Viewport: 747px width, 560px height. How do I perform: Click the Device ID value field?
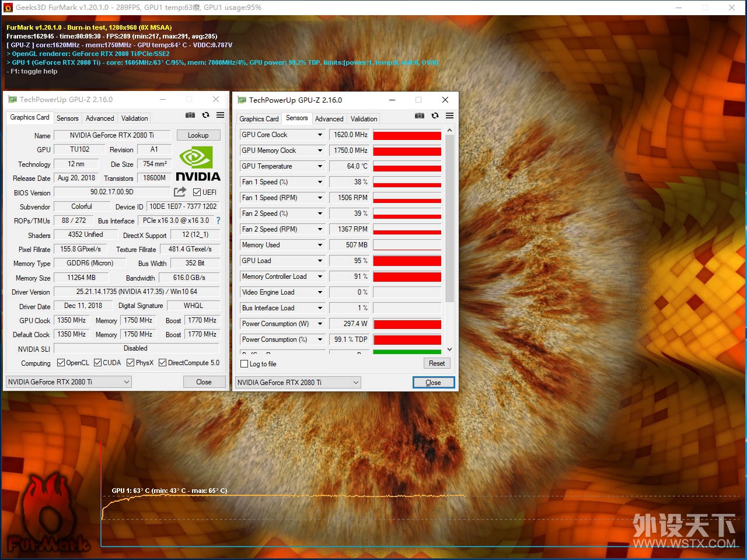183,206
